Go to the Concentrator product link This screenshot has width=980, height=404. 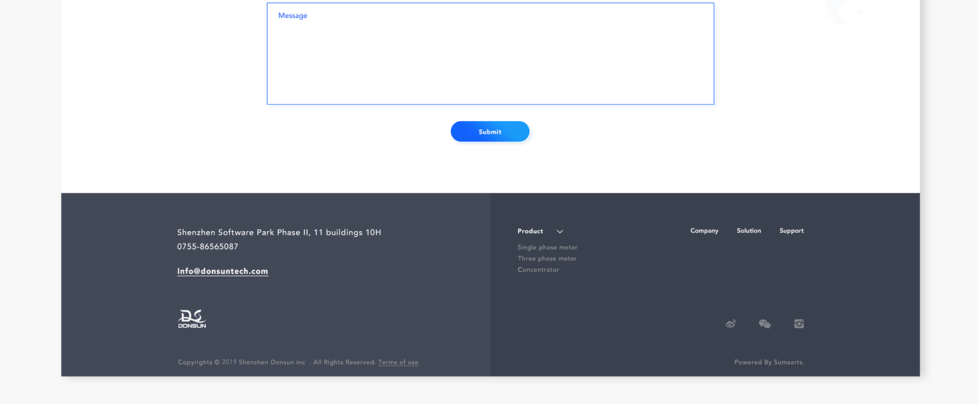538,270
